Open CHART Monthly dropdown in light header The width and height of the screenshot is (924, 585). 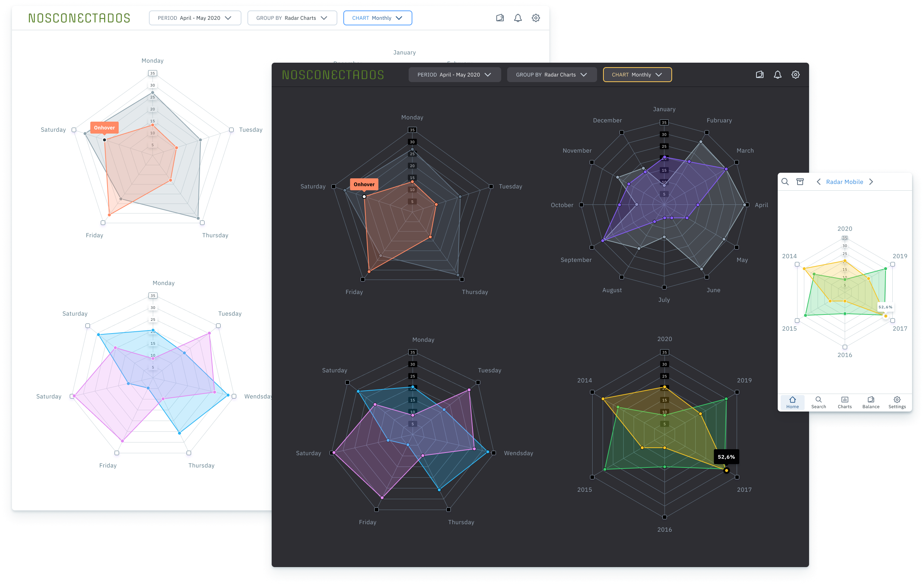point(377,18)
